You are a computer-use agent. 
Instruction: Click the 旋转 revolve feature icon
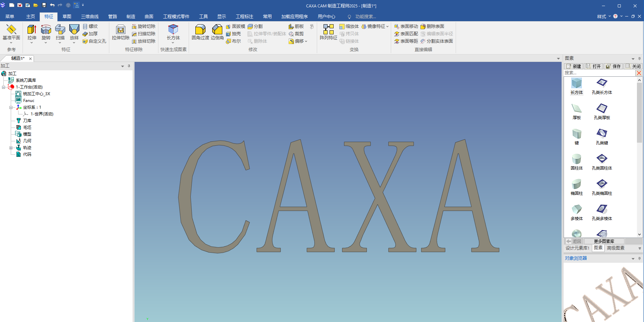click(x=46, y=31)
